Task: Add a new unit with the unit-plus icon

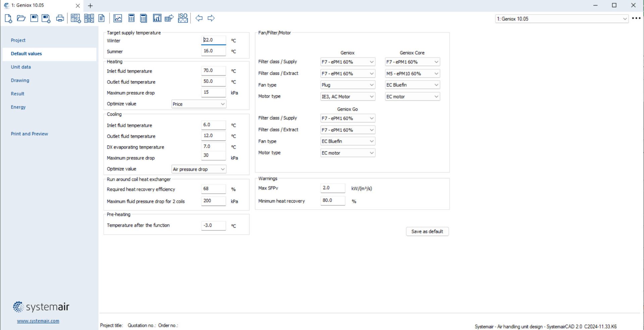Action: click(76, 18)
